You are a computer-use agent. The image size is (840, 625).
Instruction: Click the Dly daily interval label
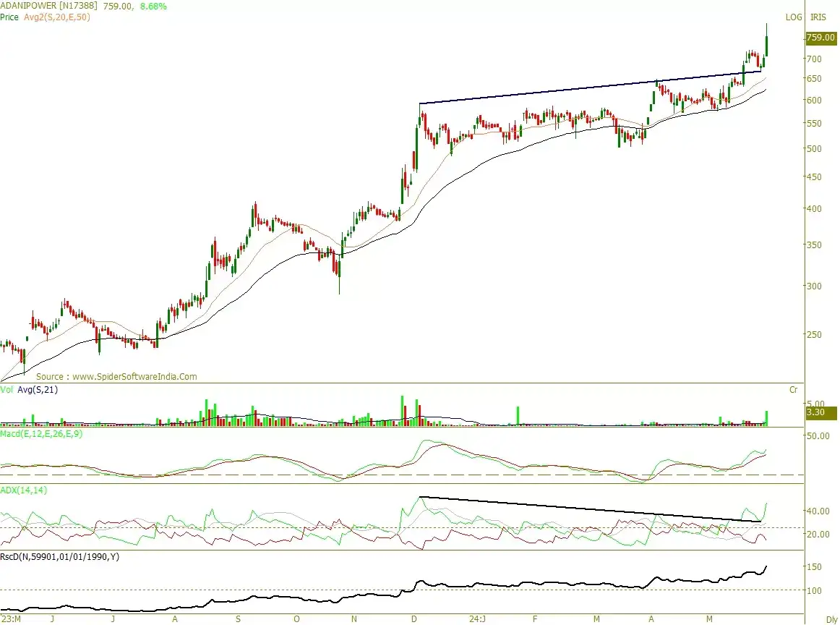831,619
